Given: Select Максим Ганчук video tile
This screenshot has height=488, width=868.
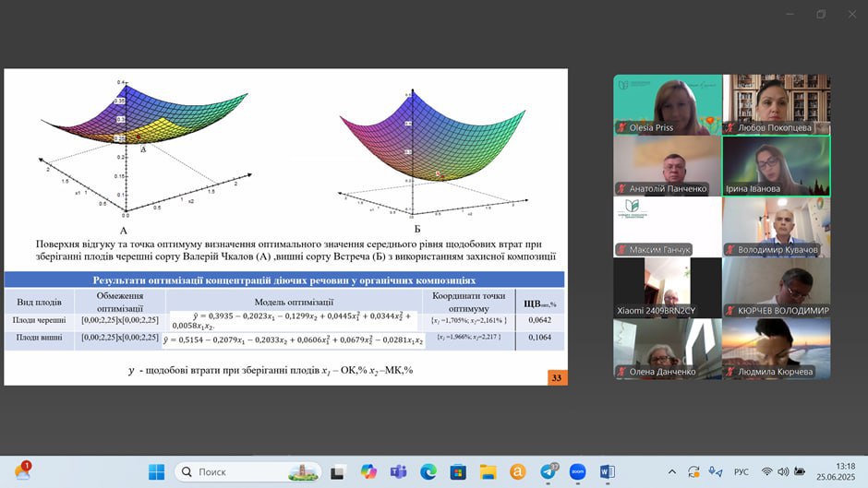Looking at the screenshot, I should [668, 227].
